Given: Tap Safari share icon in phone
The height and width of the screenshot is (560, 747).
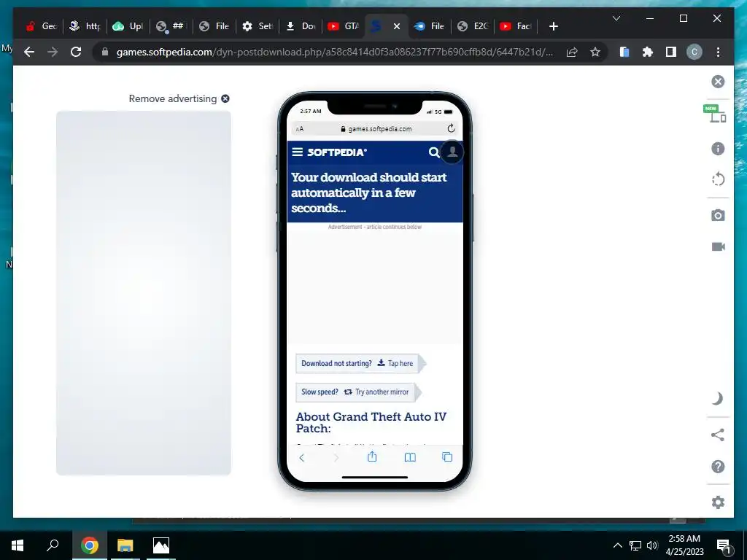Looking at the screenshot, I should coord(372,456).
